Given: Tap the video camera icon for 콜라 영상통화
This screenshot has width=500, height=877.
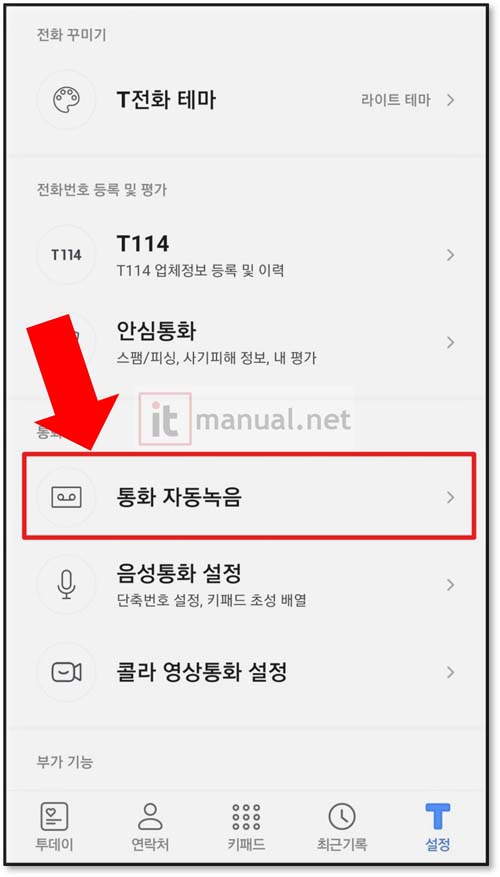Looking at the screenshot, I should click(x=67, y=672).
